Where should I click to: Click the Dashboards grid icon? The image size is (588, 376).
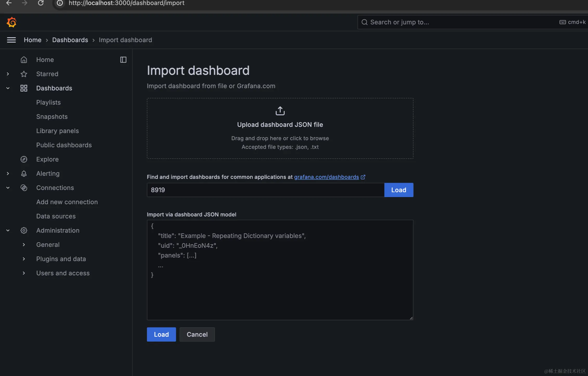tap(24, 88)
